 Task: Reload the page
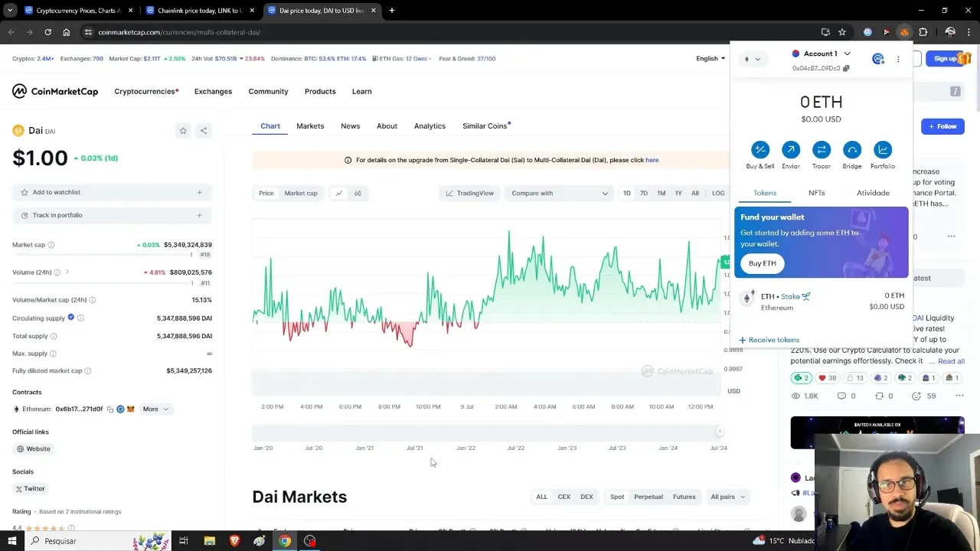[47, 32]
